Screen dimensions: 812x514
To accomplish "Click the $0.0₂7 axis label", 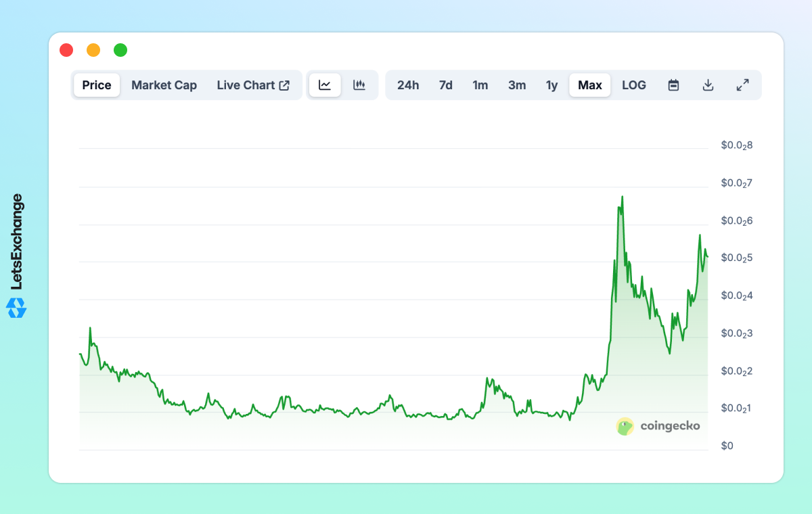I will coord(737,183).
